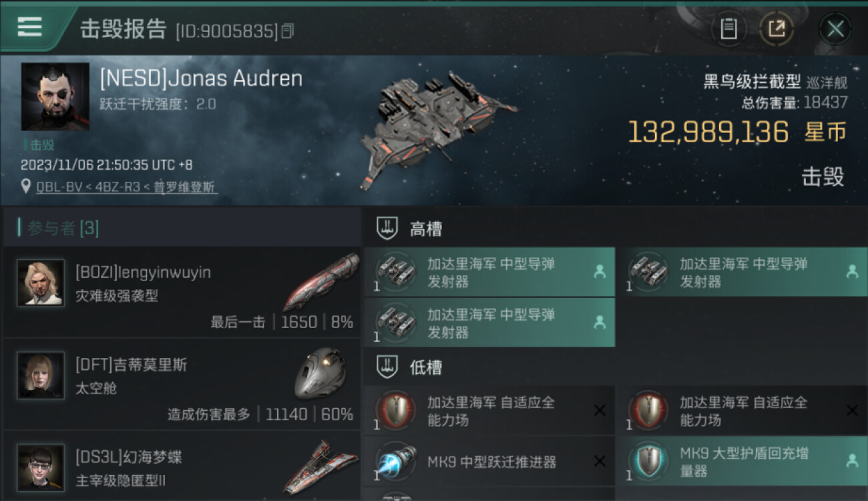
Task: Open the QBL-BV location link
Action: pyautogui.click(x=127, y=187)
